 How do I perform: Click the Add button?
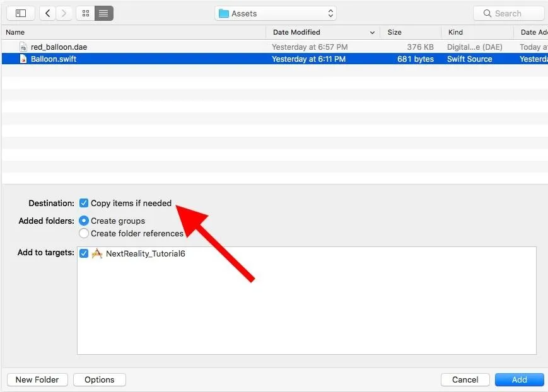520,379
